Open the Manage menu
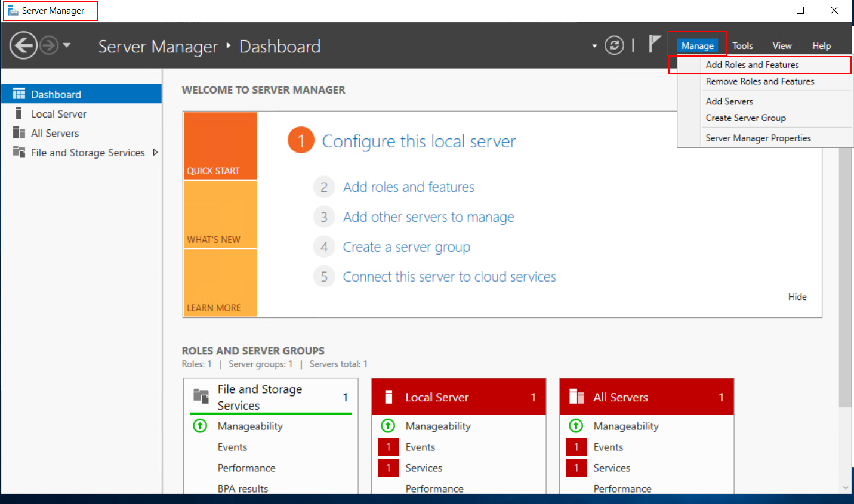 pos(697,46)
